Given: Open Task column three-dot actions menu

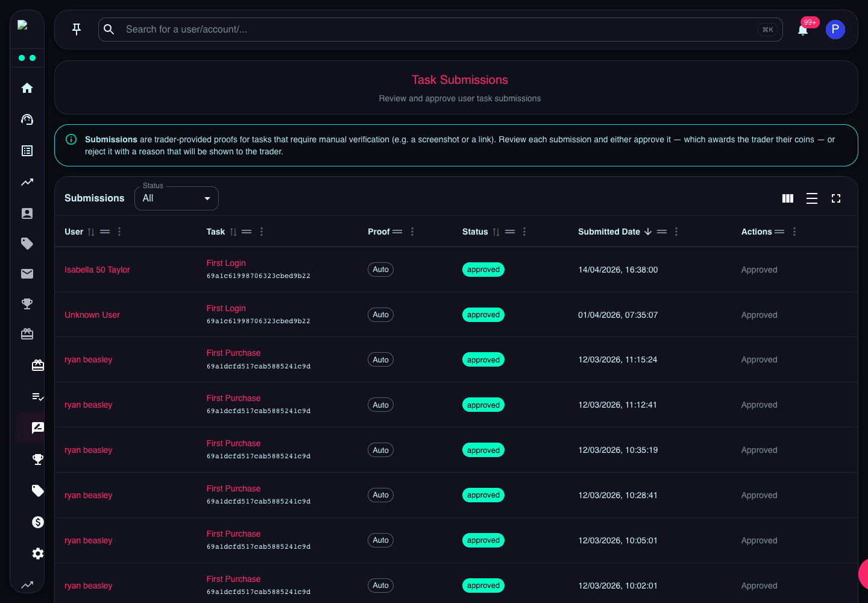Looking at the screenshot, I should 262,232.
